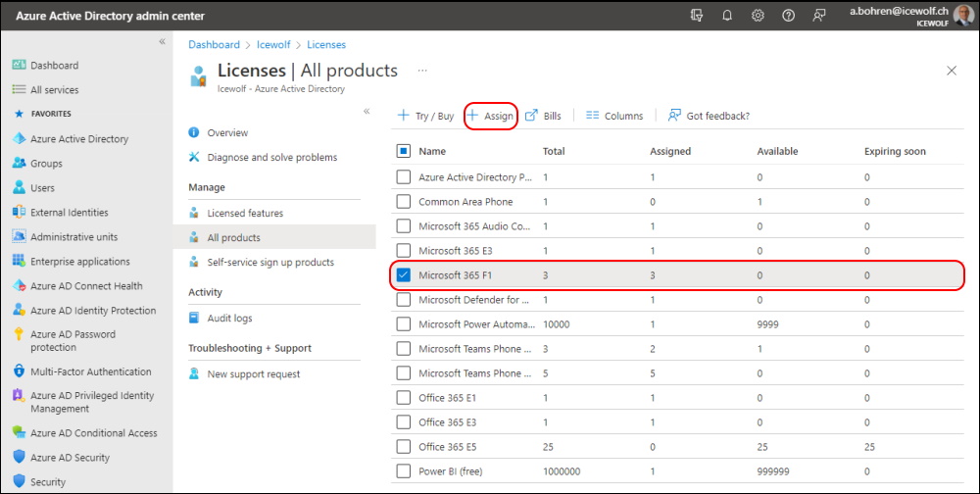The width and height of the screenshot is (980, 494).
Task: Click the Azure AD Identity Protection icon
Action: coord(20,310)
